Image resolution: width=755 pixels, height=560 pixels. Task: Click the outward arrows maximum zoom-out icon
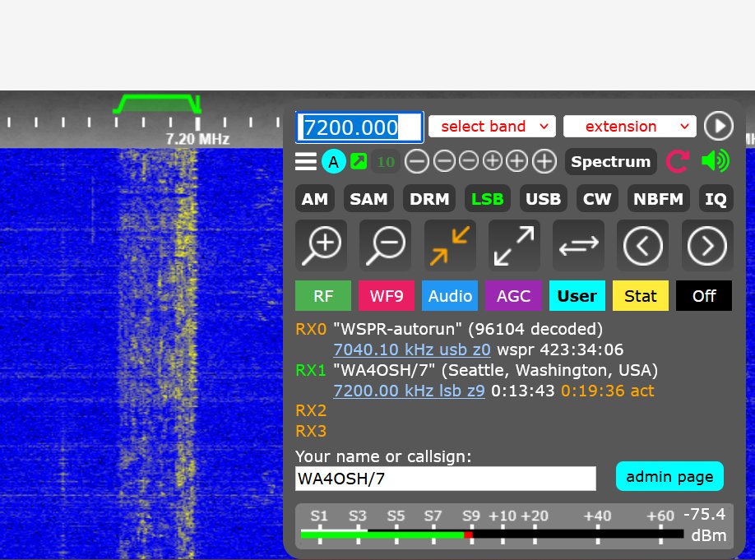pyautogui.click(x=514, y=246)
